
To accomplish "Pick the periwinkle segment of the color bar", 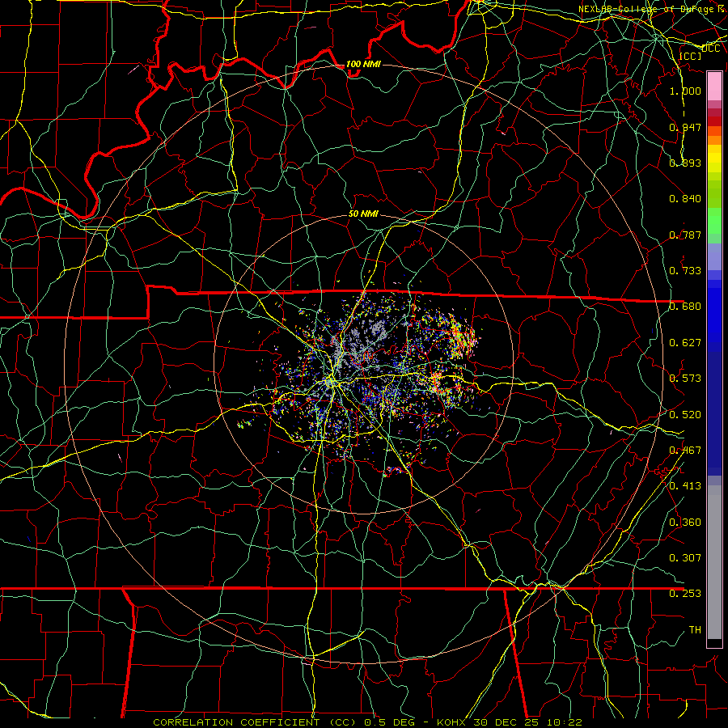I will click(x=714, y=257).
